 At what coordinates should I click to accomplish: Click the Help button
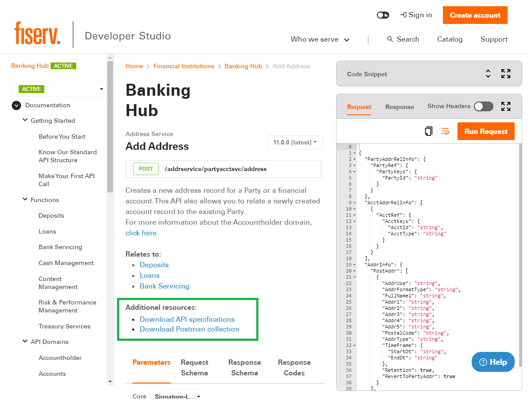[493, 362]
